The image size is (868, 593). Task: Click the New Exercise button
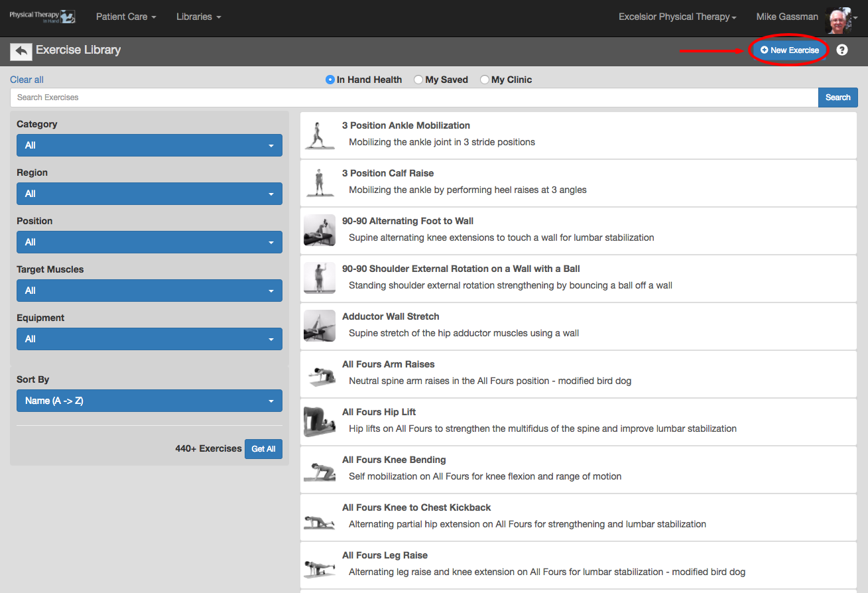790,50
